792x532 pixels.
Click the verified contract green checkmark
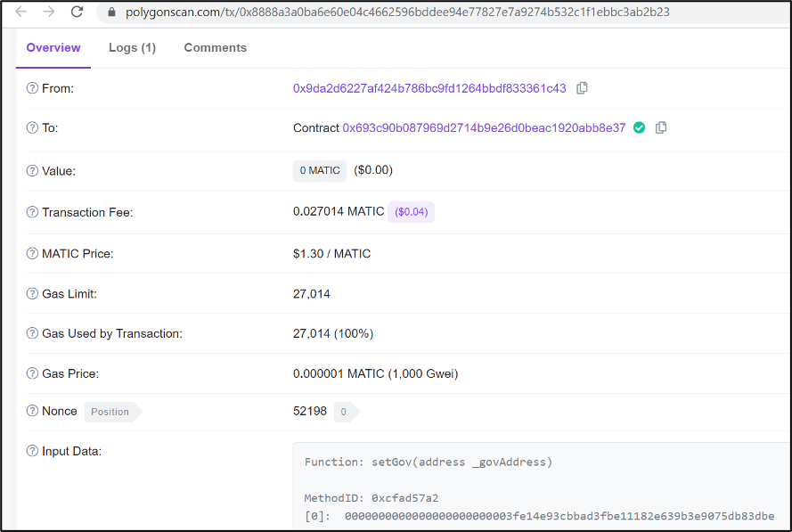pos(639,127)
